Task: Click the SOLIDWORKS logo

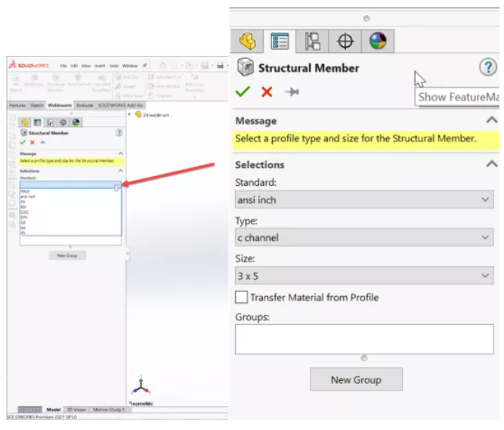Action: (x=29, y=65)
